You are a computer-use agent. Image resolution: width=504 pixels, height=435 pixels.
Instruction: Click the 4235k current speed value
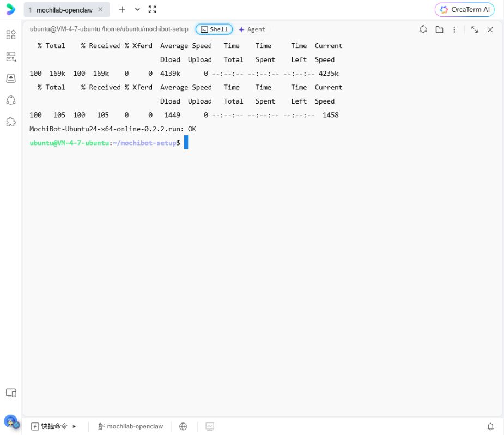pos(329,74)
